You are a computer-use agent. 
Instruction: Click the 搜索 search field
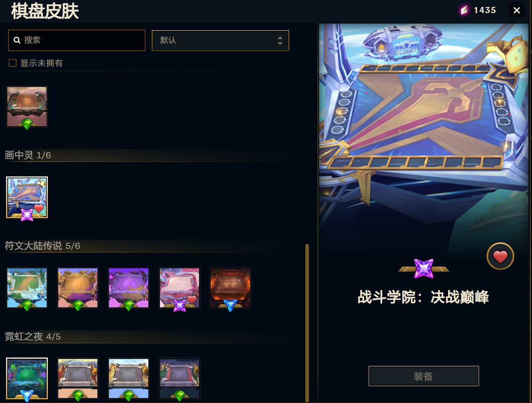77,40
